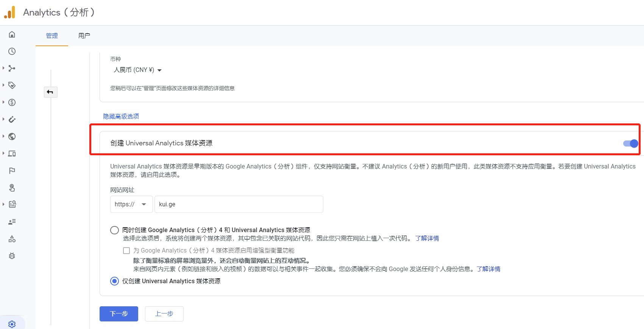
Task: Click the 币种 label
Action: coord(115,59)
